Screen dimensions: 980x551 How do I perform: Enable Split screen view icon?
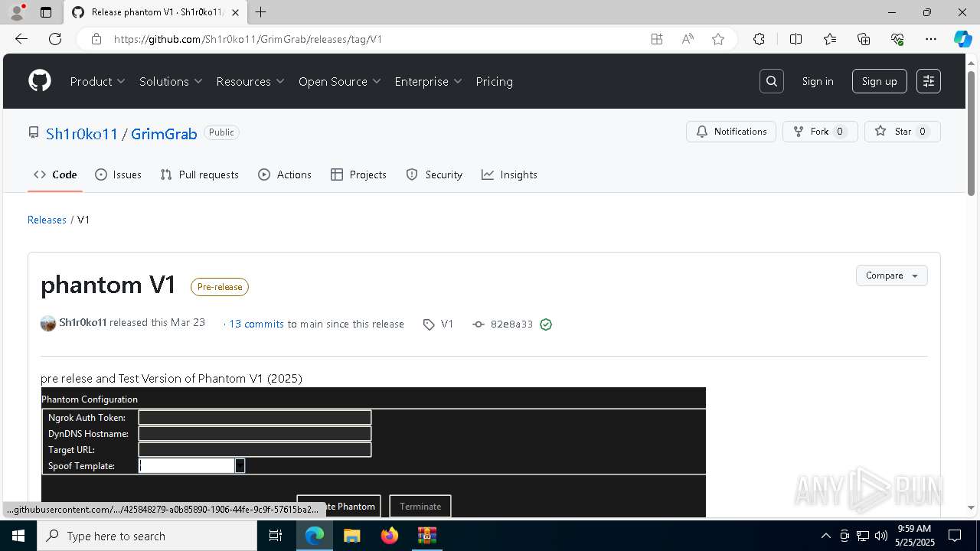point(795,39)
